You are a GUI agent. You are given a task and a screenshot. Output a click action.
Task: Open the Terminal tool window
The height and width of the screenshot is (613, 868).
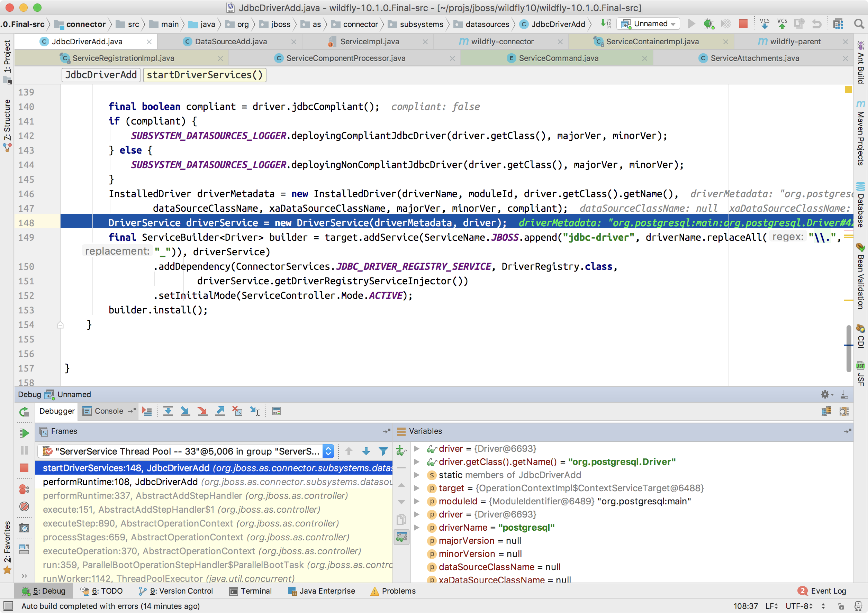tap(251, 591)
